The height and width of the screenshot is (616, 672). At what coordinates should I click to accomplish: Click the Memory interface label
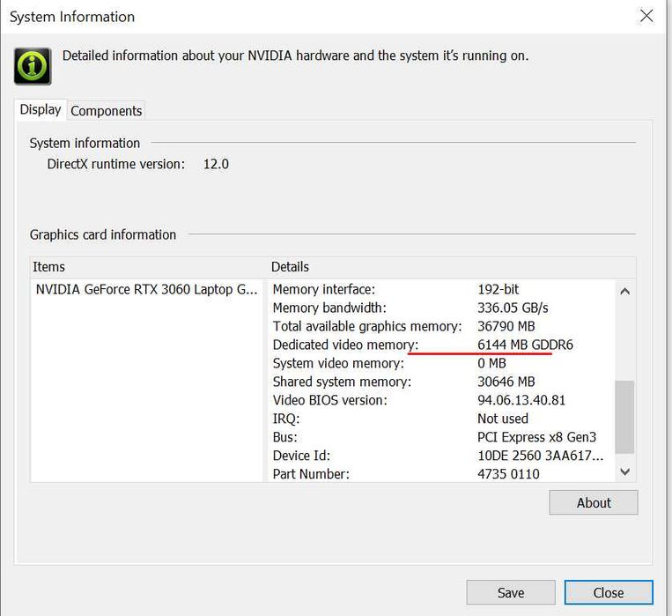323,290
